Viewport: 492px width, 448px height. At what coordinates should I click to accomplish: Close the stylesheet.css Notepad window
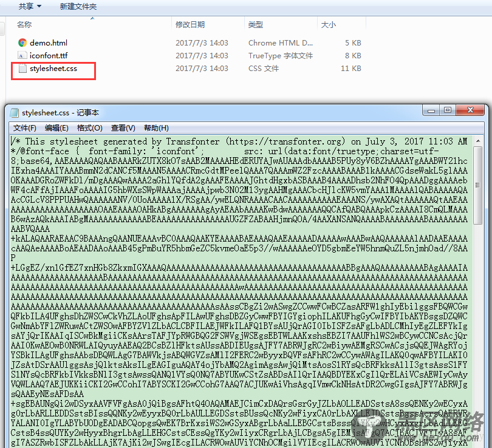tap(470, 110)
